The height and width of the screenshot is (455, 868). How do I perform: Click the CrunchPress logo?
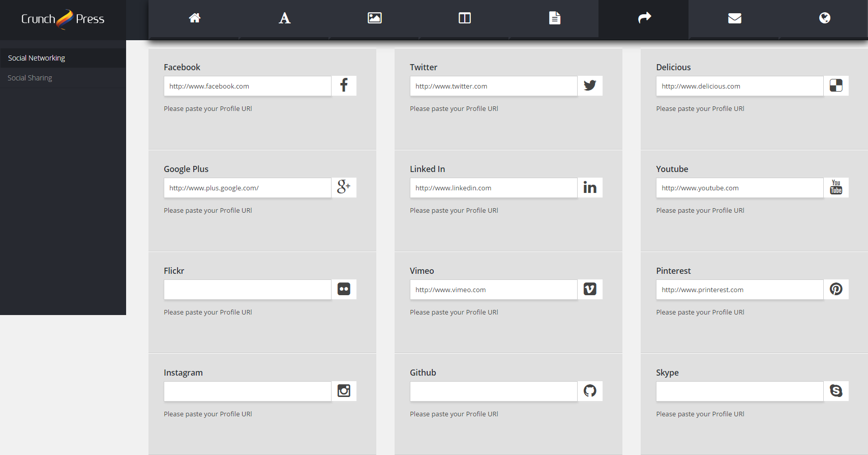(x=63, y=19)
